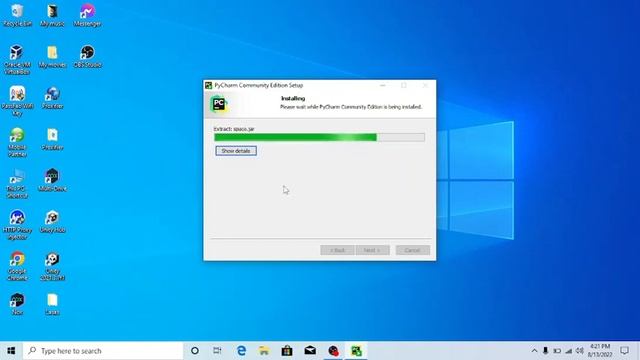Open the taskbar clock and date

coord(600,351)
